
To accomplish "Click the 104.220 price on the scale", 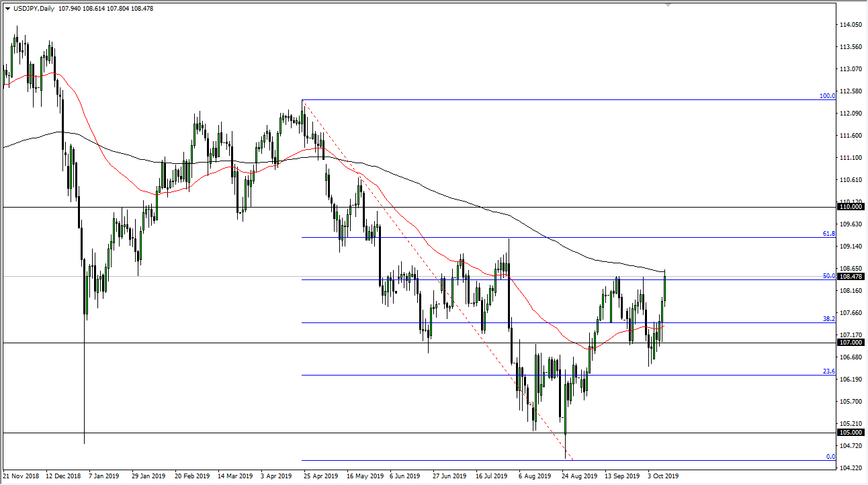I will pos(851,468).
